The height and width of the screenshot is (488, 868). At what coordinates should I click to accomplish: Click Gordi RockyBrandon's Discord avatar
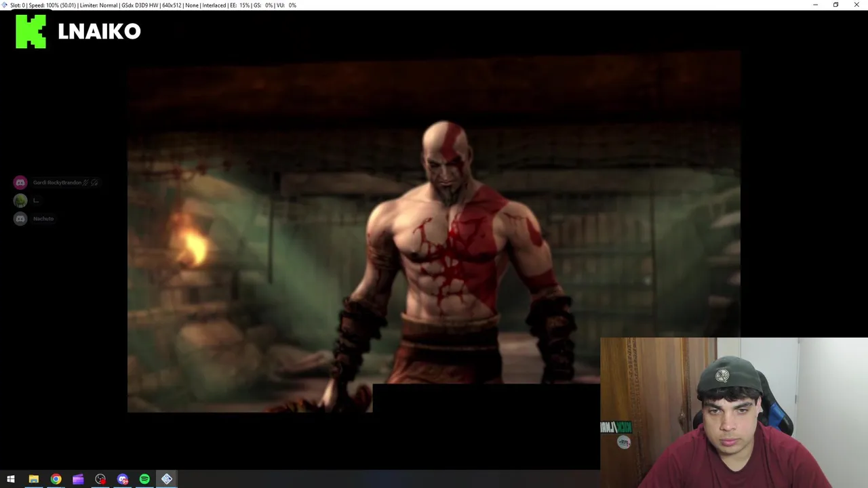click(x=20, y=182)
